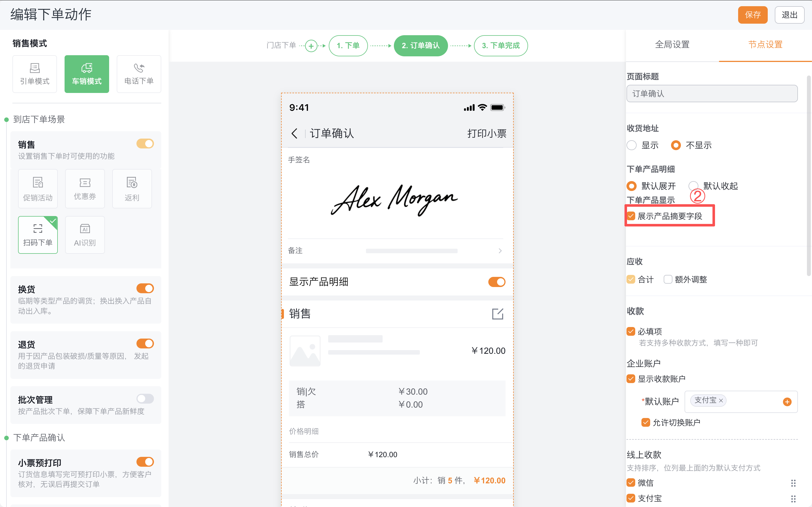Click the plus icon after 门店下单
The height and width of the screenshot is (507, 812).
click(x=311, y=46)
